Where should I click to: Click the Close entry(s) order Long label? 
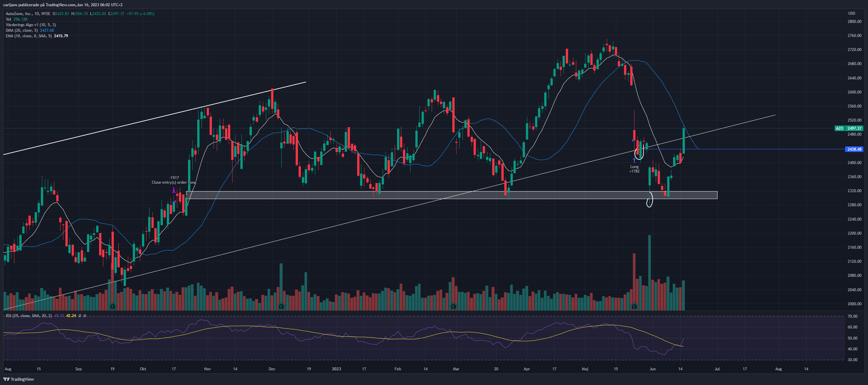174,182
